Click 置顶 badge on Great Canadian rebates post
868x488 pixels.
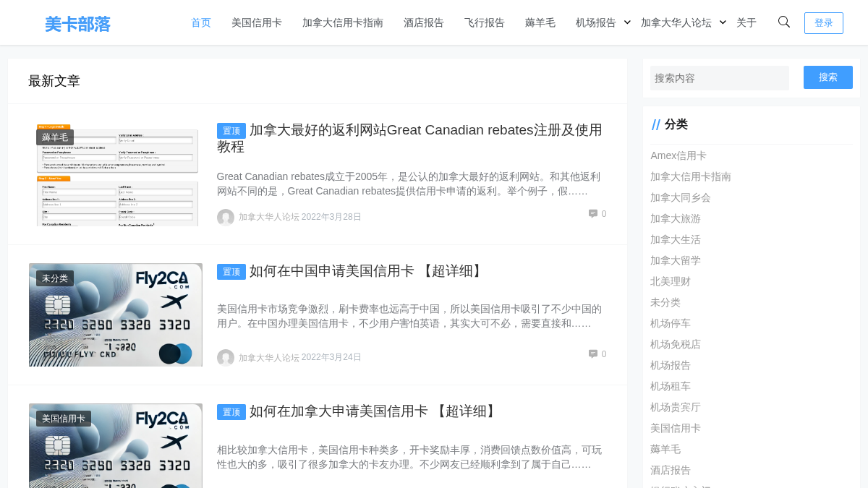tap(231, 131)
